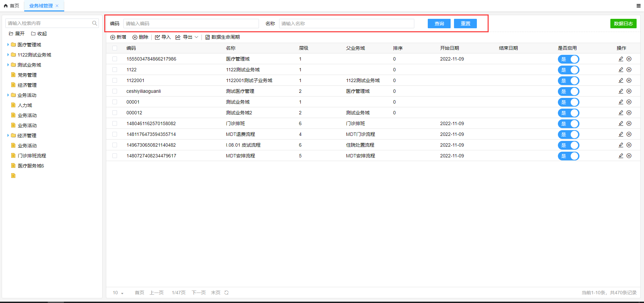Edit the 00001 row with pencil icon

coord(621,102)
